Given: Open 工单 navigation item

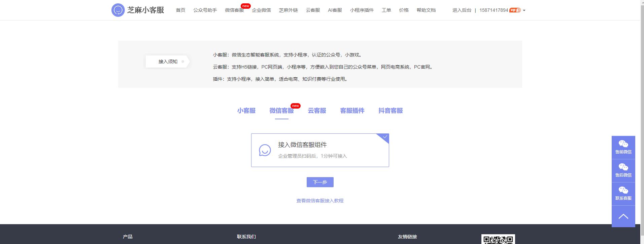Looking at the screenshot, I should (386, 10).
